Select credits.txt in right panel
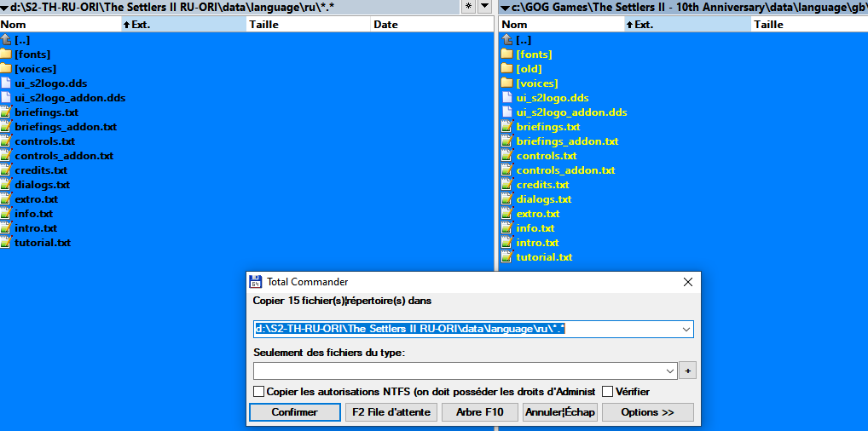This screenshot has width=868, height=431. 542,184
